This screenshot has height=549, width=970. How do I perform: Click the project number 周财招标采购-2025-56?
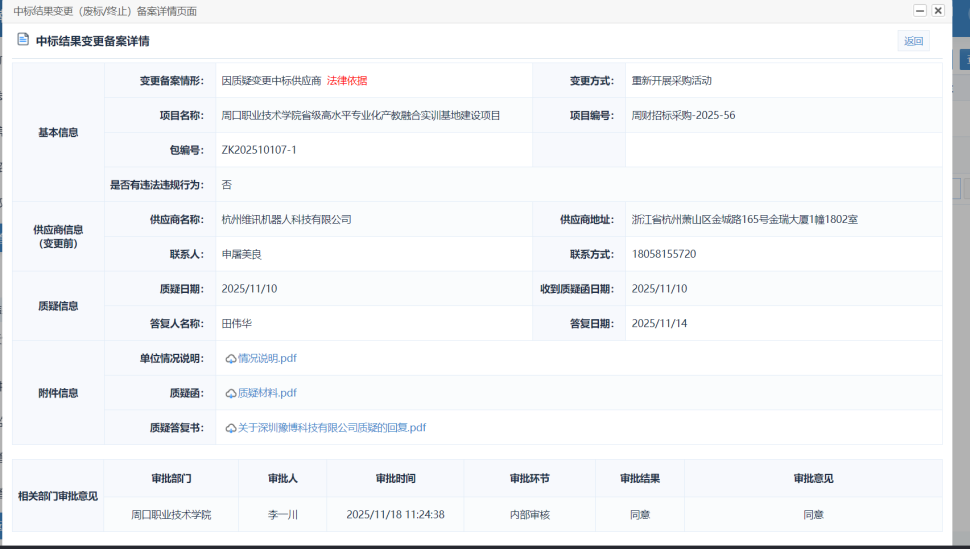(683, 115)
